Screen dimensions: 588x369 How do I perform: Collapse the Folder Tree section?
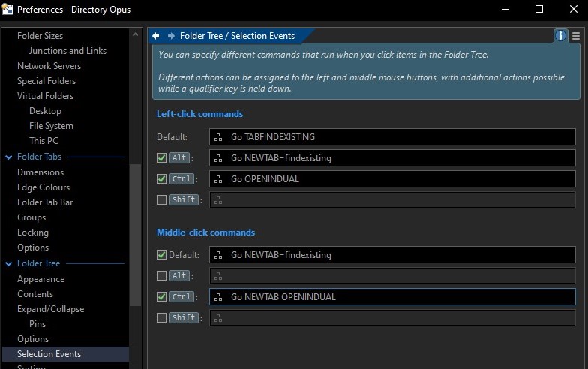[x=9, y=264]
